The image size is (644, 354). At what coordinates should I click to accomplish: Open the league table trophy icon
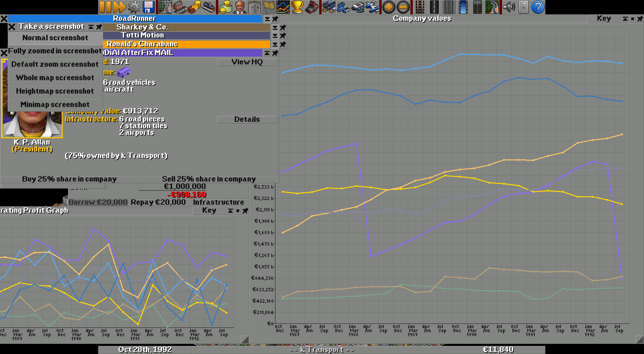298,7
